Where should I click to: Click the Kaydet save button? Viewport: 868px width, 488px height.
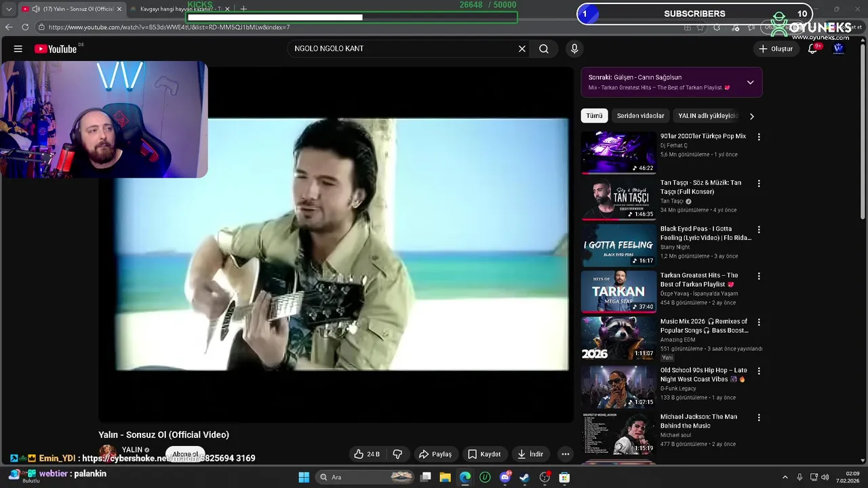click(484, 454)
